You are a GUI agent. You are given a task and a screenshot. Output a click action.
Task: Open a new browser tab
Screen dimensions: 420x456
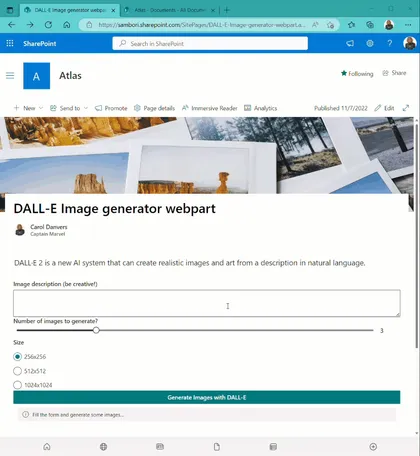pyautogui.click(x=227, y=10)
